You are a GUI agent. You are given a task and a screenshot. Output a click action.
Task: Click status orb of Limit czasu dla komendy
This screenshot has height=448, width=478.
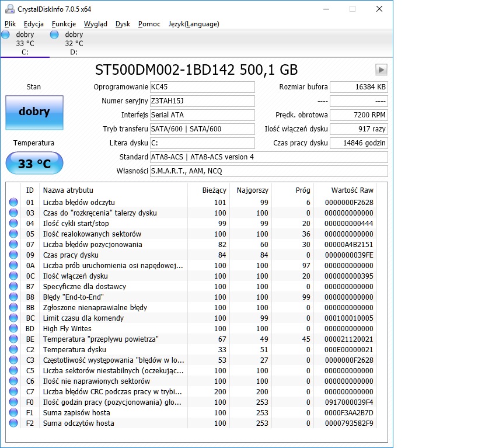coord(13,318)
